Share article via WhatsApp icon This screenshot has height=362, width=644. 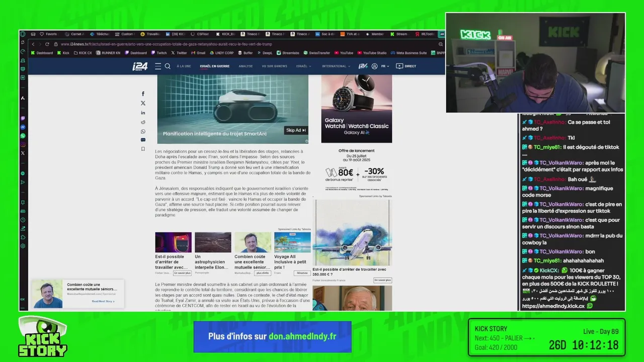coord(143,132)
